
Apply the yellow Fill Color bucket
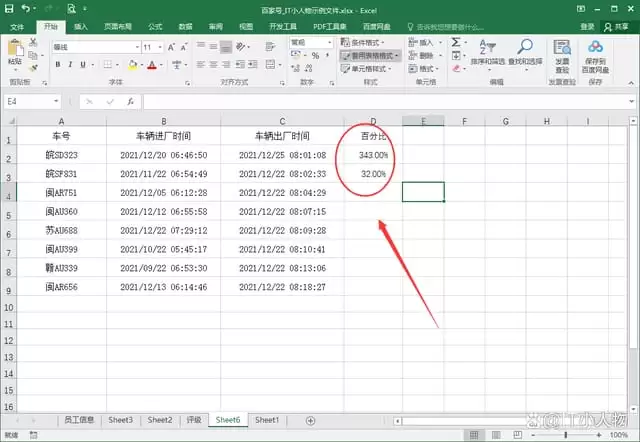pos(133,64)
